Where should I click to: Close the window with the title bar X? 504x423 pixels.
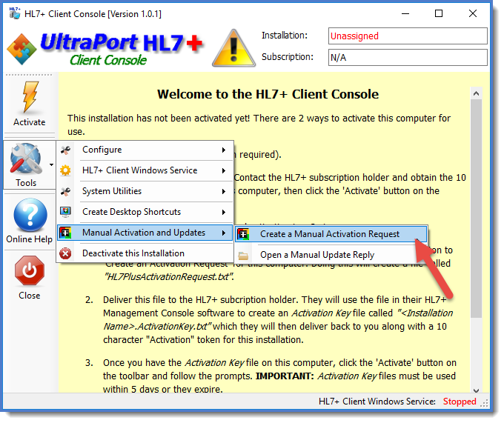(473, 13)
